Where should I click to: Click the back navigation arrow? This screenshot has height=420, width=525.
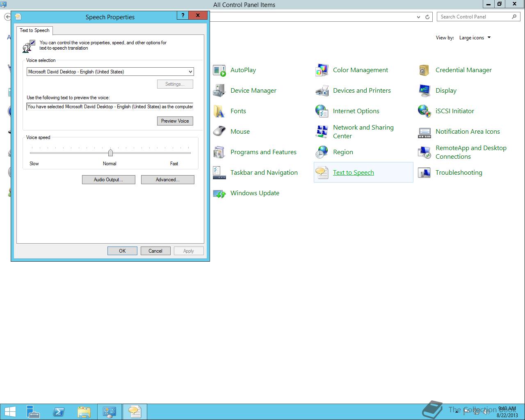coord(7,17)
